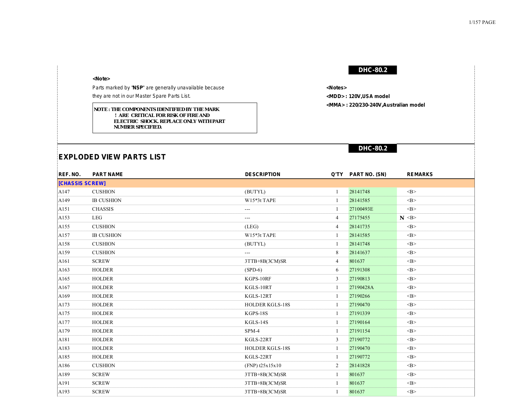
Task: Click the bold N mark in row A153
Action: (x=402, y=218)
